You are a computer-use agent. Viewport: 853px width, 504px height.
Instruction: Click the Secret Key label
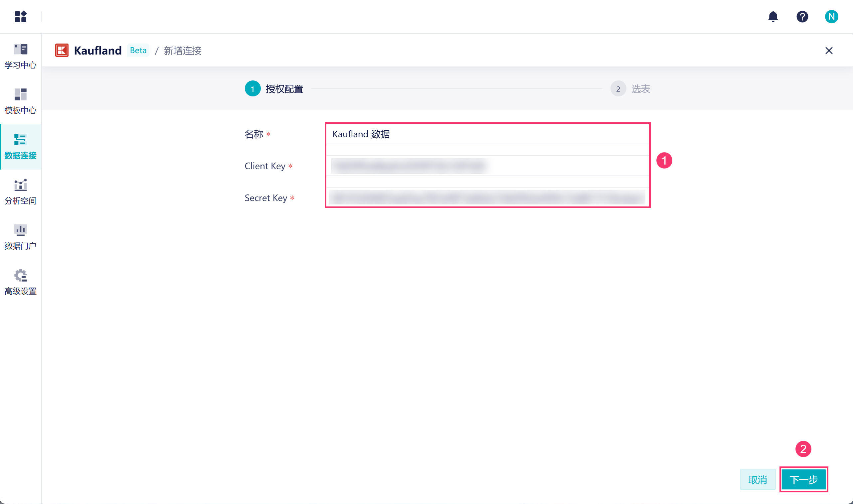pos(266,198)
